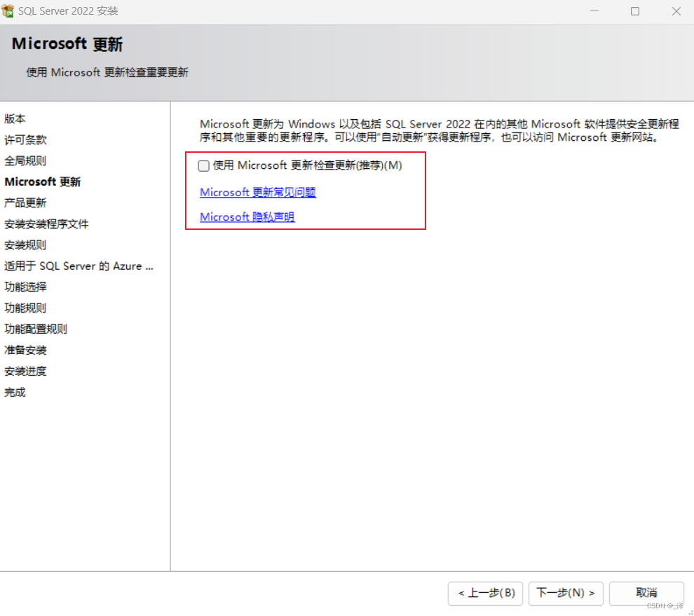Screen dimensions: 694x616
Task: Select the 许可条款 step in the sidebar
Action: coord(25,140)
